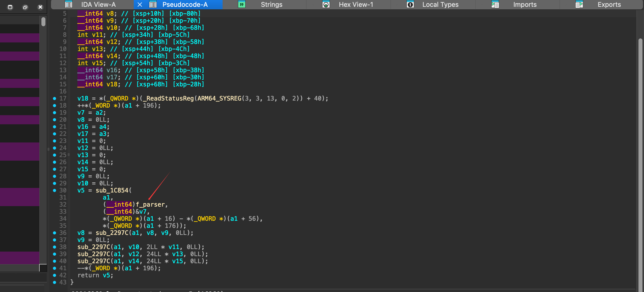
Task: Open the Hex View-1 tab
Action: 356,5
